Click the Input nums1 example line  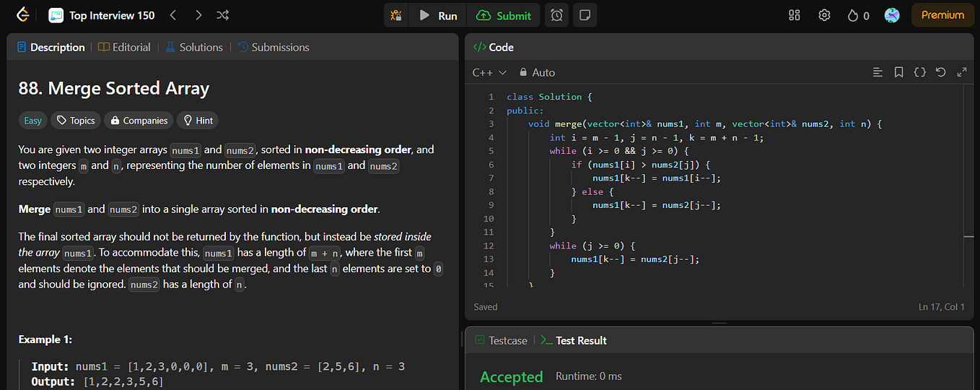[x=218, y=366]
